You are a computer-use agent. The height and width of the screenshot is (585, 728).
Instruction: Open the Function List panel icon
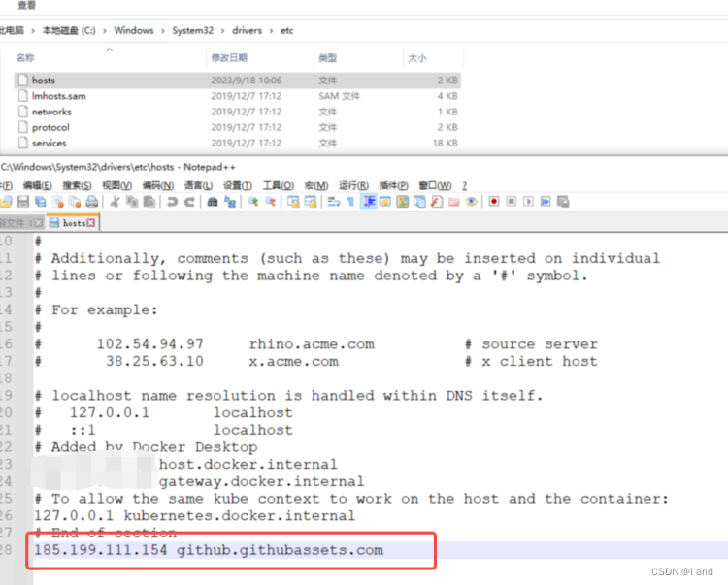437,202
